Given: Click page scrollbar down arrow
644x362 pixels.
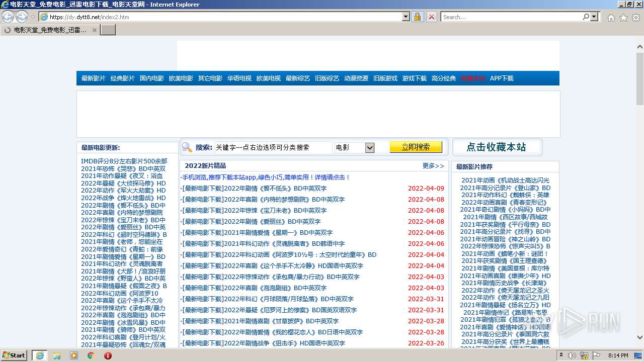Looking at the screenshot, I should coord(640,338).
